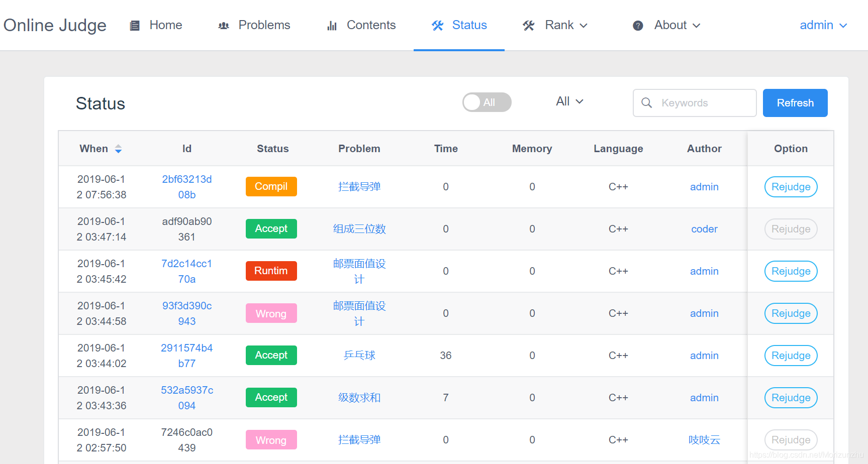Open problem 级数求和
Screen dimensions: 868x464
359,398
